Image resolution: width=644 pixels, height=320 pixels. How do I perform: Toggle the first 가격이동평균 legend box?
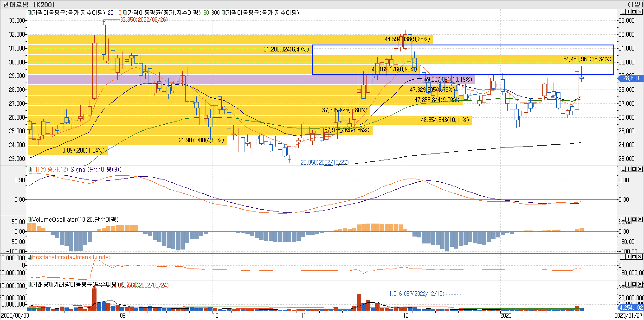29,13
